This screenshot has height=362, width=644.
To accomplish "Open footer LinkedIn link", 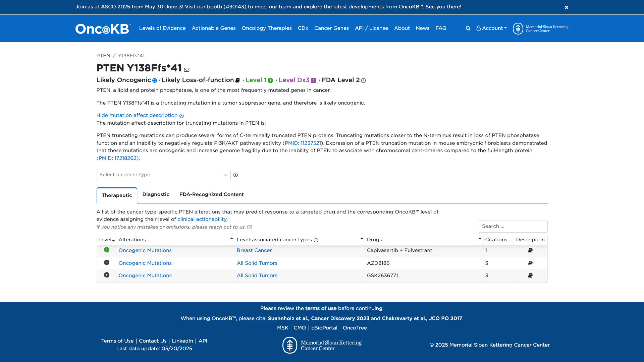I will click(182, 341).
